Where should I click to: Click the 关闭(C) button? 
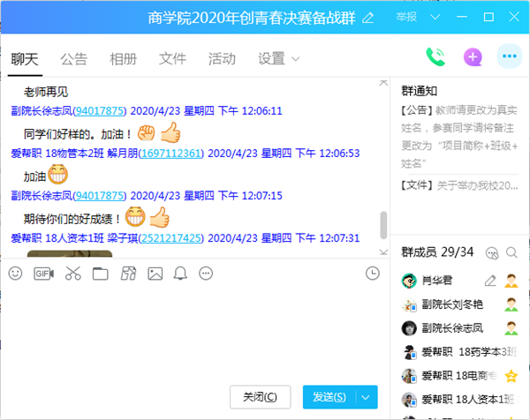click(x=260, y=398)
